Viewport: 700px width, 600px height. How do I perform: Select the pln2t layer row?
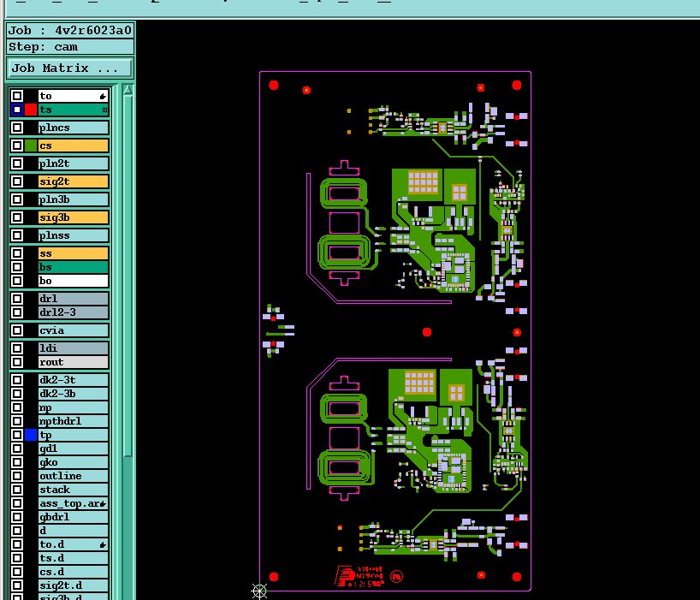(74, 163)
